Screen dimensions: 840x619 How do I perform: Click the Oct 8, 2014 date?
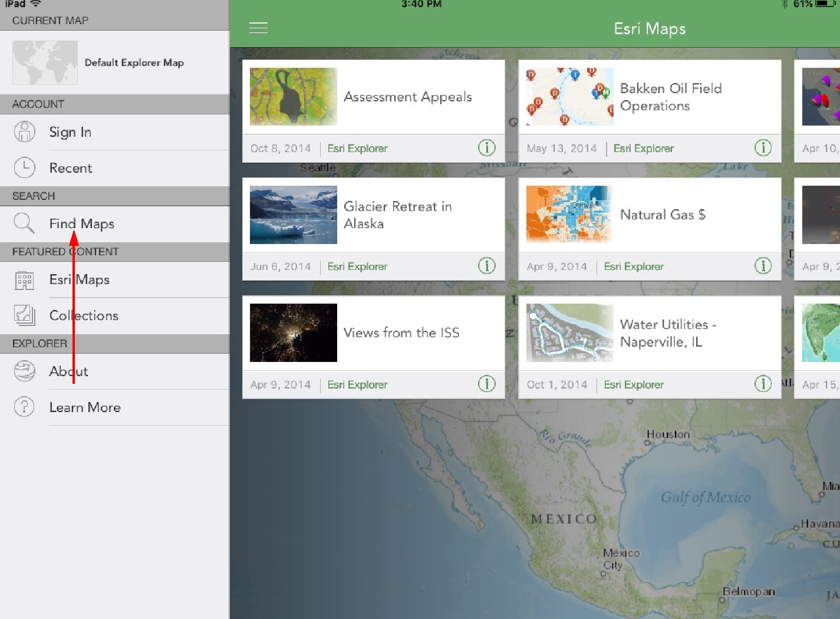click(281, 149)
